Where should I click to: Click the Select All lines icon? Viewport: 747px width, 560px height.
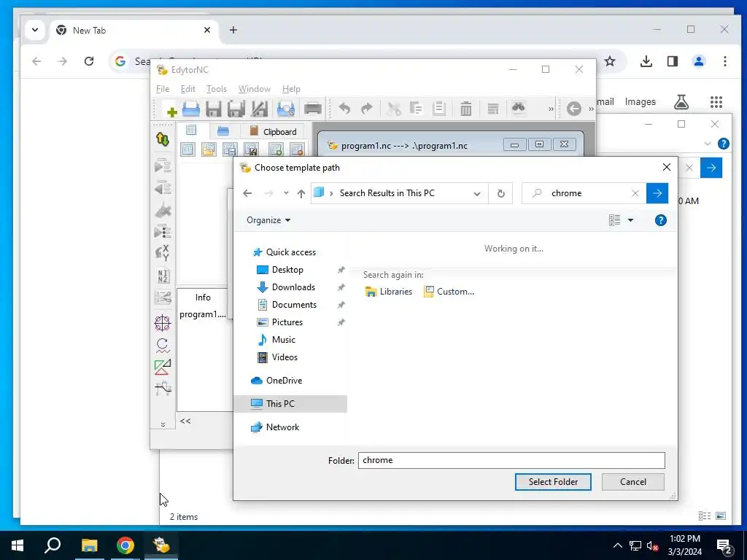(x=492, y=109)
